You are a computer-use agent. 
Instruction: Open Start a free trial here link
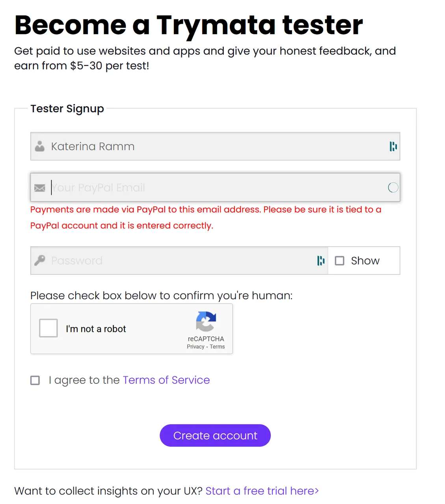pyautogui.click(x=262, y=491)
